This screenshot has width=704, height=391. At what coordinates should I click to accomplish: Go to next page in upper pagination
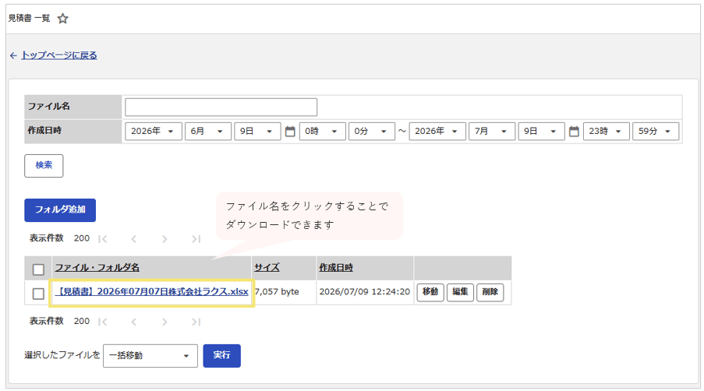point(164,239)
